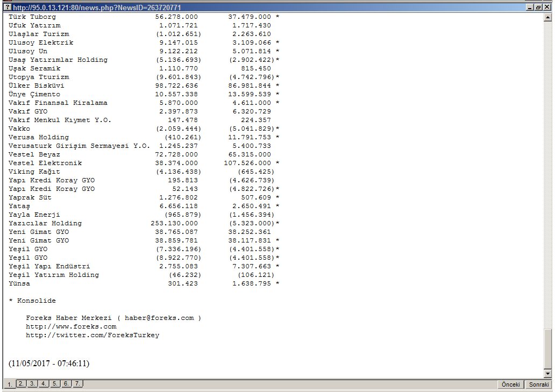Click the Vakko row label
Viewport: 555px width, 392px height.
[x=19, y=129]
